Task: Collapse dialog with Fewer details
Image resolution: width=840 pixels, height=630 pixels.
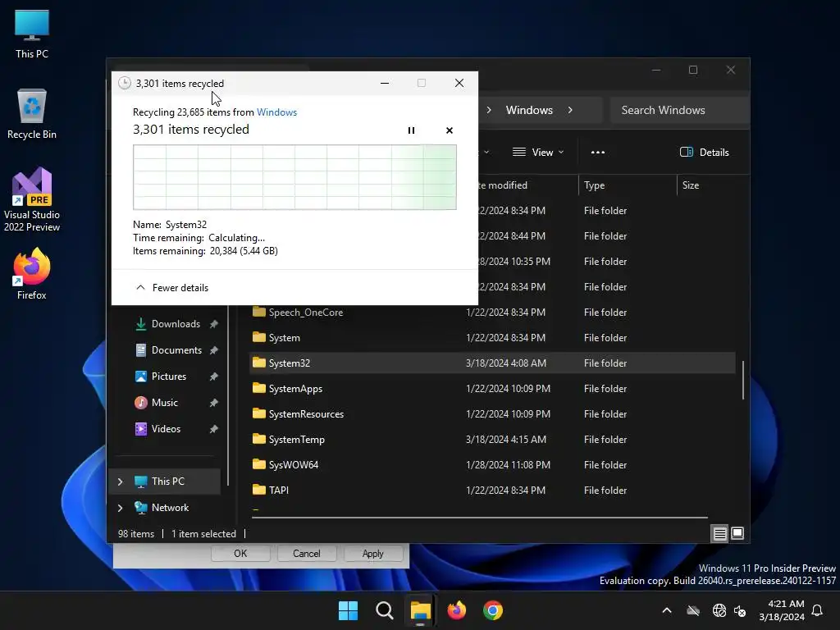Action: [x=172, y=288]
